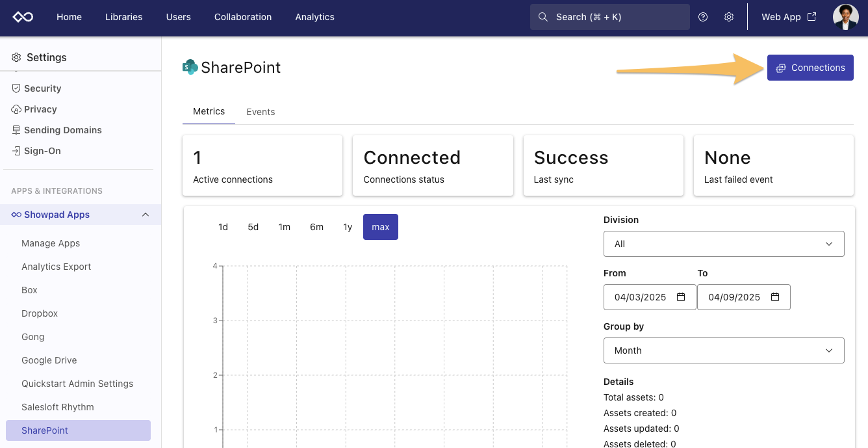Open the calendar icon in the From field

click(680, 297)
